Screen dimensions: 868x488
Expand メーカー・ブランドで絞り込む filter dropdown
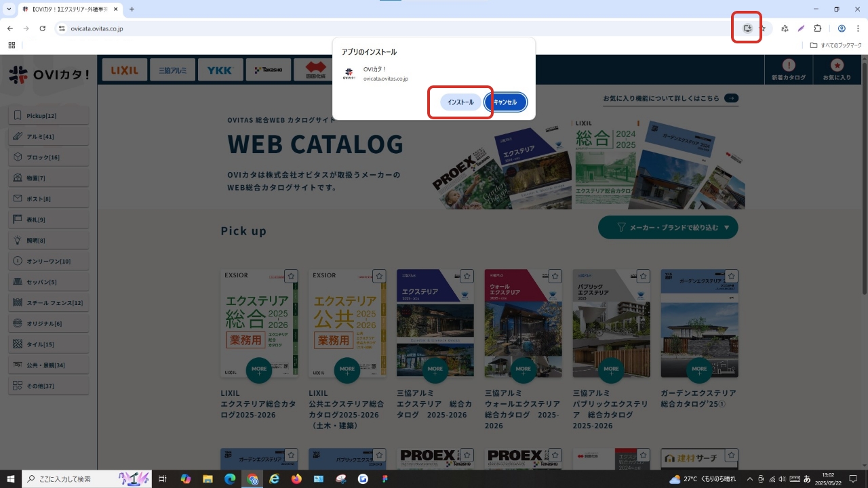(x=668, y=228)
